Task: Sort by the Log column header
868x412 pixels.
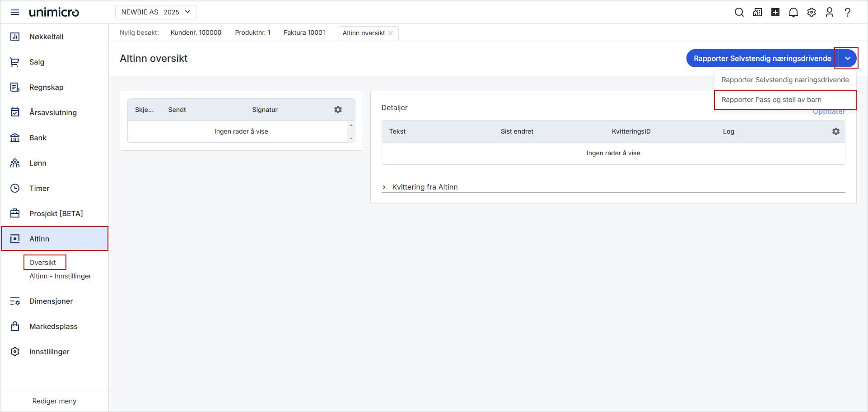Action: [728, 131]
